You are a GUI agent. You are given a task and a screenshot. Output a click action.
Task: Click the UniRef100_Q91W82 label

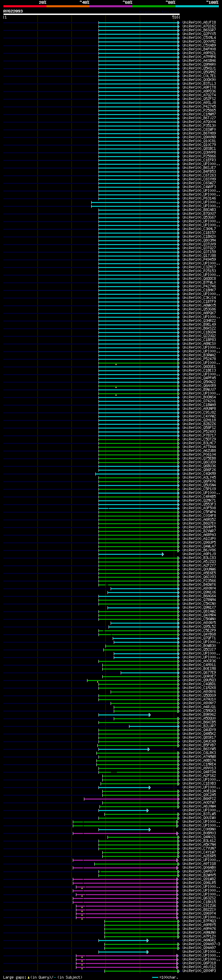click(x=199, y=879)
